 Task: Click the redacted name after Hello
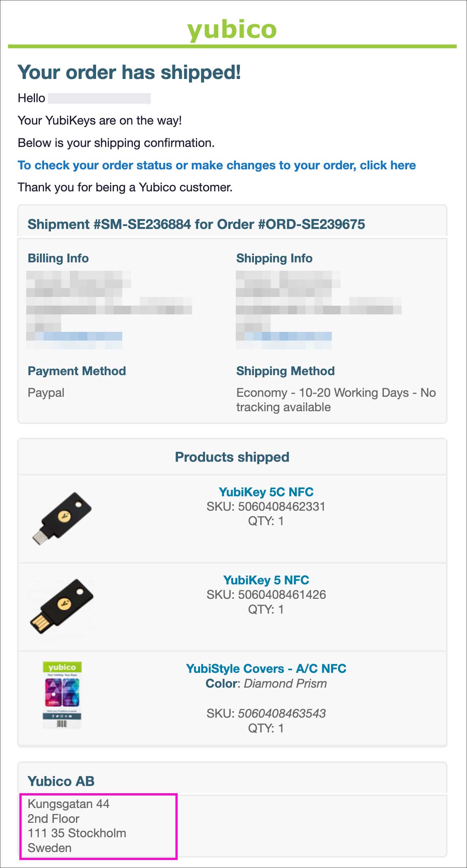coord(99,98)
